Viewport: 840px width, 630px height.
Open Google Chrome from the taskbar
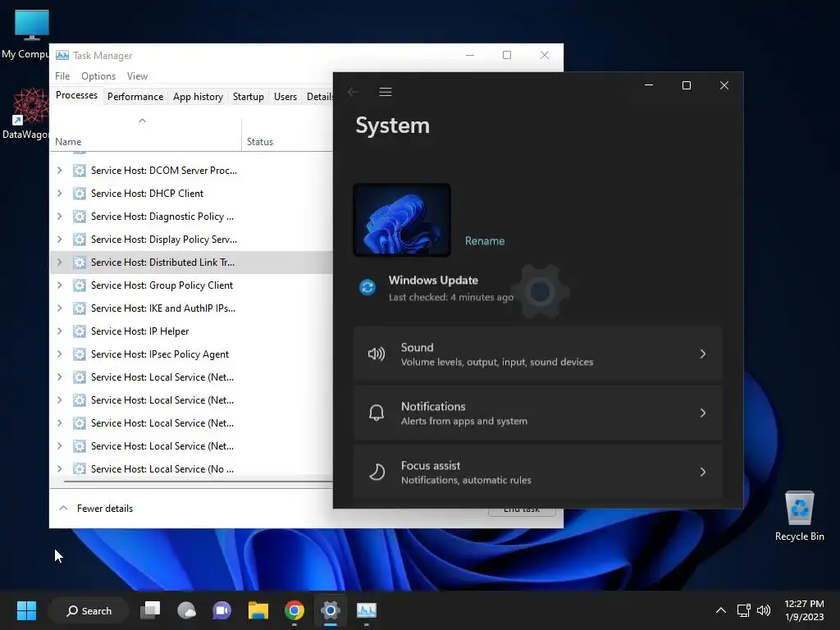click(294, 610)
